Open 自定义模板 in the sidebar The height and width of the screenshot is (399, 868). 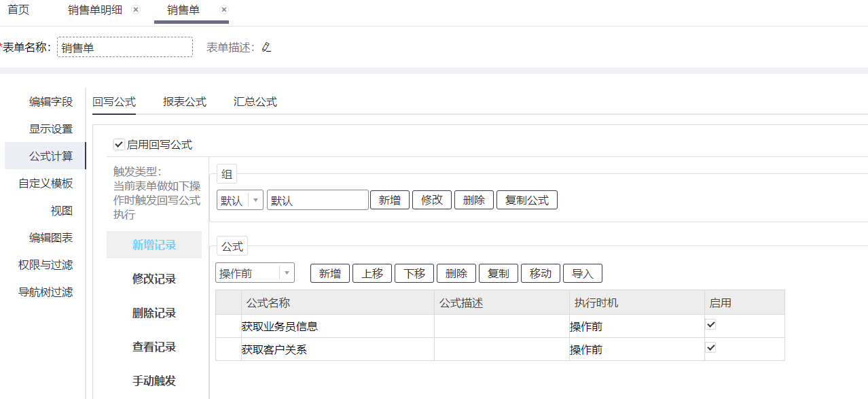point(46,183)
